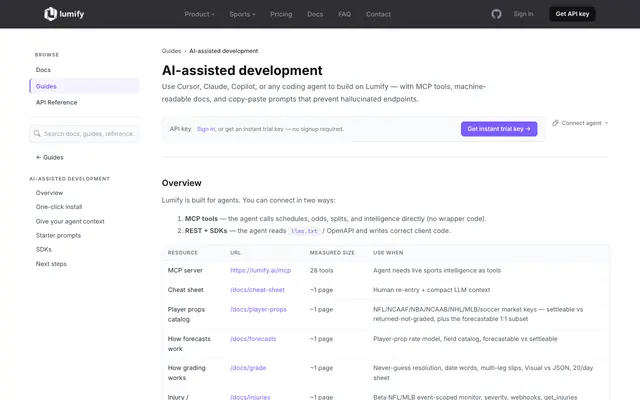Click the How grading works cell
The image size is (640, 400).
pos(187,373)
